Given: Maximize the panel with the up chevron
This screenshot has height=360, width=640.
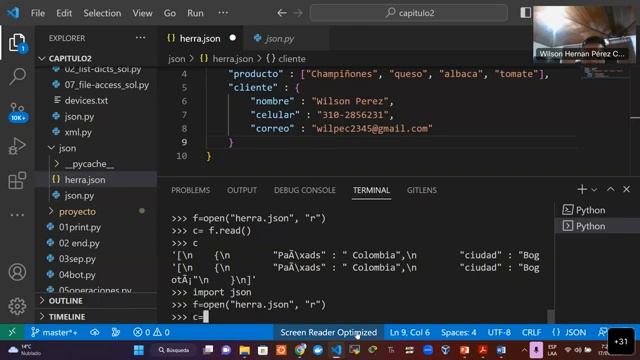Looking at the screenshot, I should [x=611, y=189].
